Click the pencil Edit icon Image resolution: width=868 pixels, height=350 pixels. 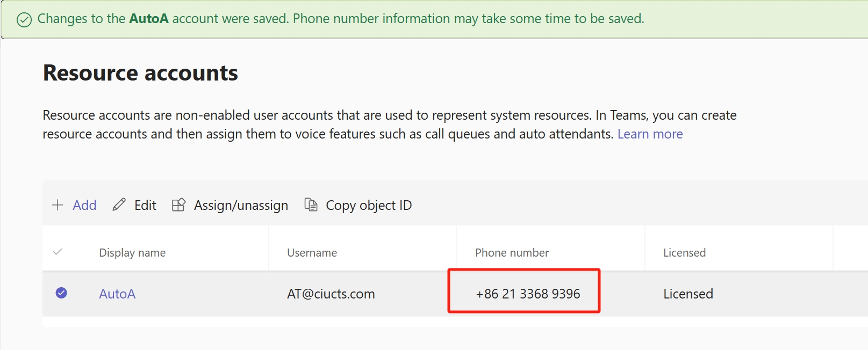tap(119, 205)
